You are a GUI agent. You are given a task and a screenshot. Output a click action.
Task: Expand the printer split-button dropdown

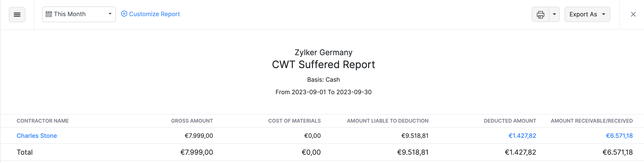pos(554,15)
